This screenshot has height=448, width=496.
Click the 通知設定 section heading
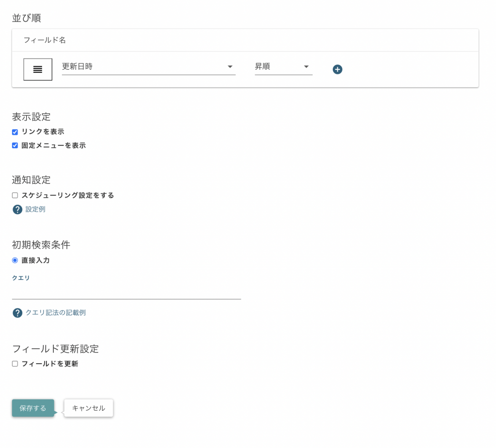click(x=31, y=180)
